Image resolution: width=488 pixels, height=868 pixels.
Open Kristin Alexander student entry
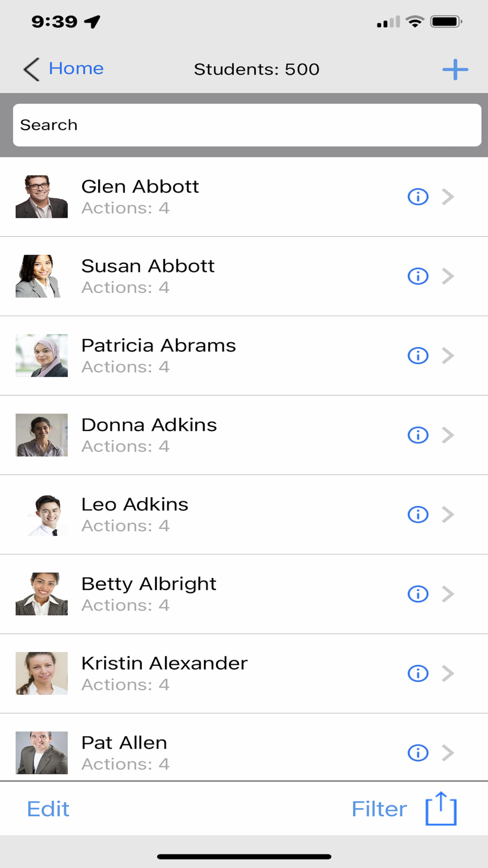pos(244,674)
